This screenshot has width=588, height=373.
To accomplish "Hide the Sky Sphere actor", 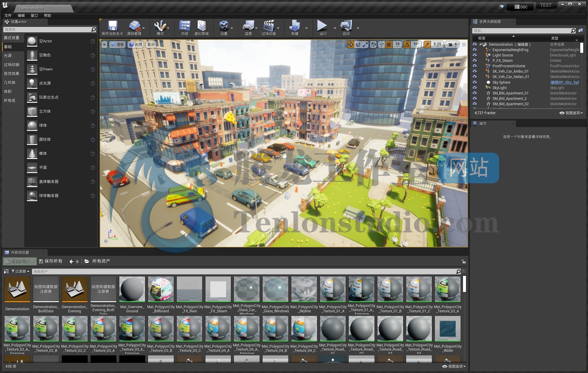I will 475,82.
